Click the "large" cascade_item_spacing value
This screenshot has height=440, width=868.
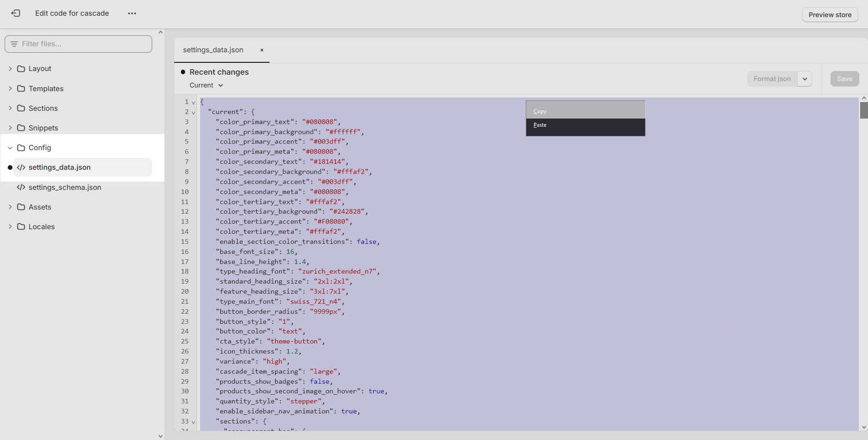(x=324, y=372)
